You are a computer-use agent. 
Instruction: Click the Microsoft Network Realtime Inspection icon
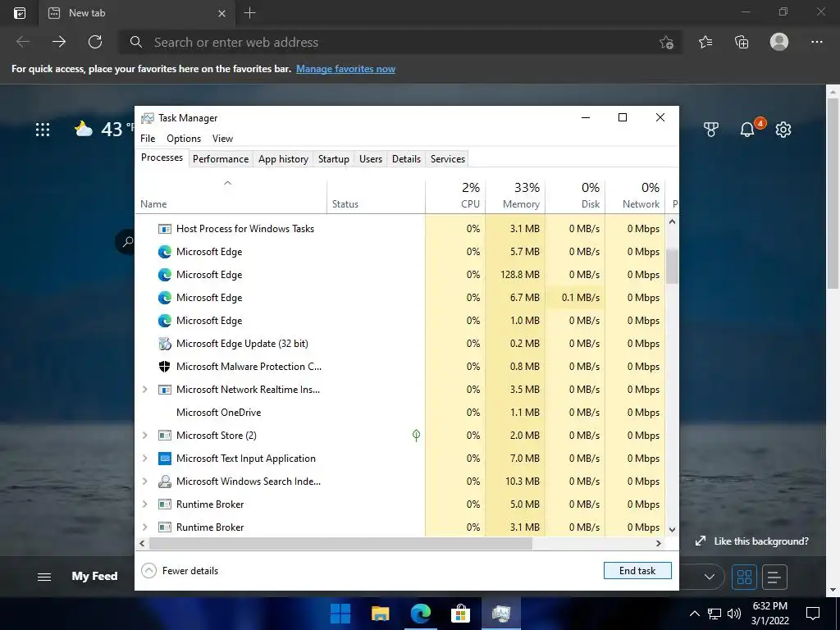pos(164,390)
